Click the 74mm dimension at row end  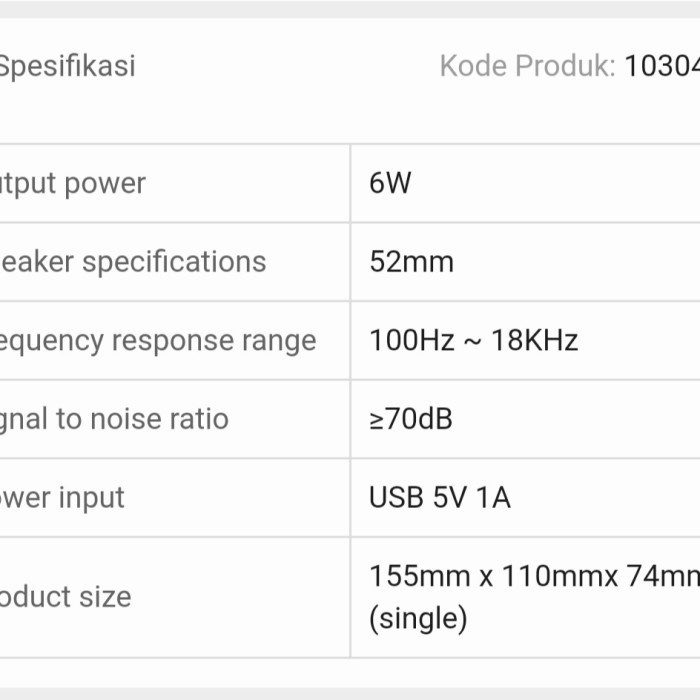pyautogui.click(x=662, y=577)
